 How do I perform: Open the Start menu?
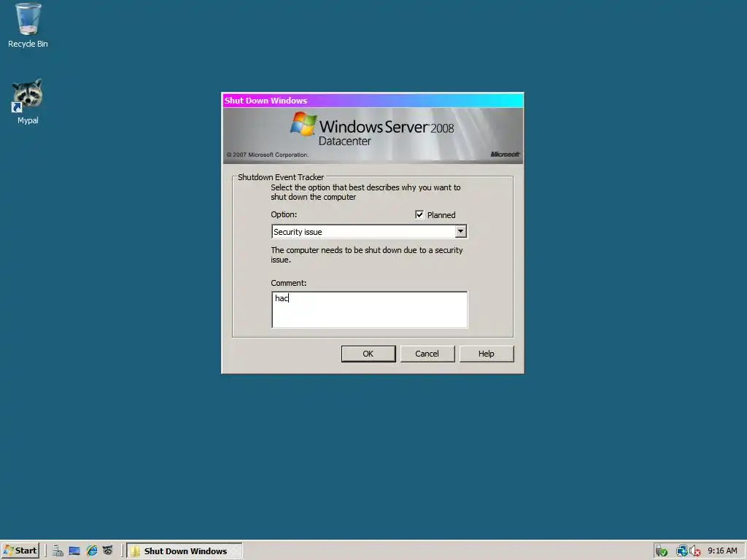click(20, 551)
